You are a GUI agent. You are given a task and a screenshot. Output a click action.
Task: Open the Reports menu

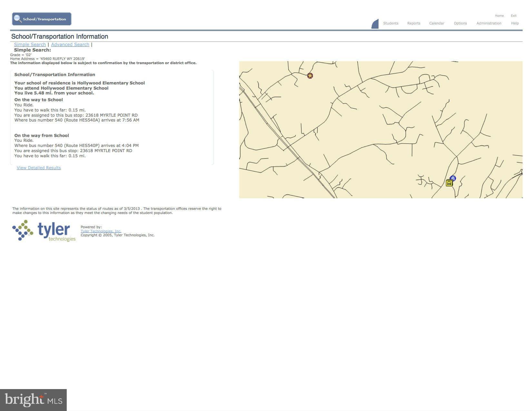tap(414, 23)
